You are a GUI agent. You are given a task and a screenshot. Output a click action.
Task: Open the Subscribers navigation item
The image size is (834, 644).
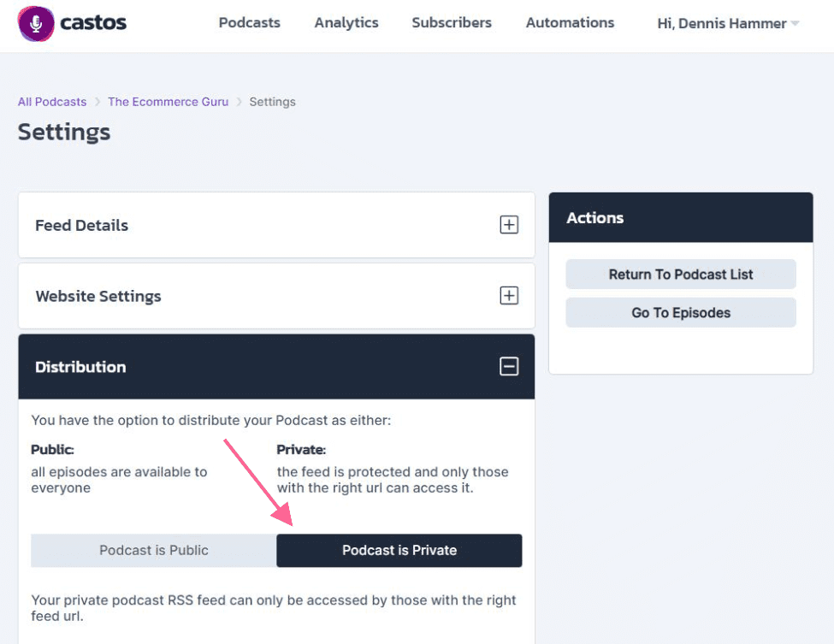(x=452, y=23)
